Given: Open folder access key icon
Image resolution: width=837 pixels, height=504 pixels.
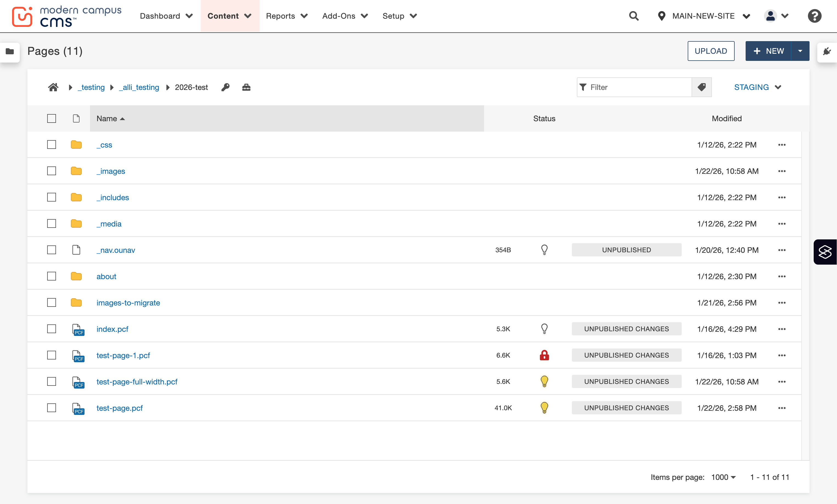Looking at the screenshot, I should point(226,87).
